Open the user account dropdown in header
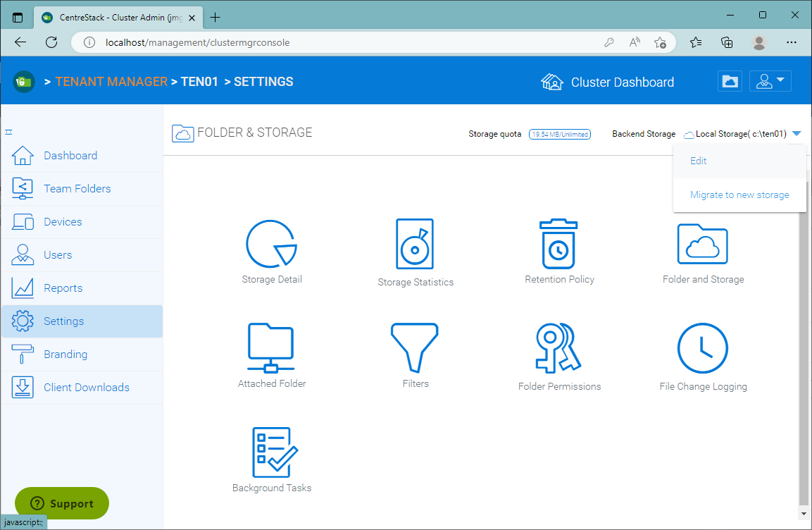 (770, 81)
